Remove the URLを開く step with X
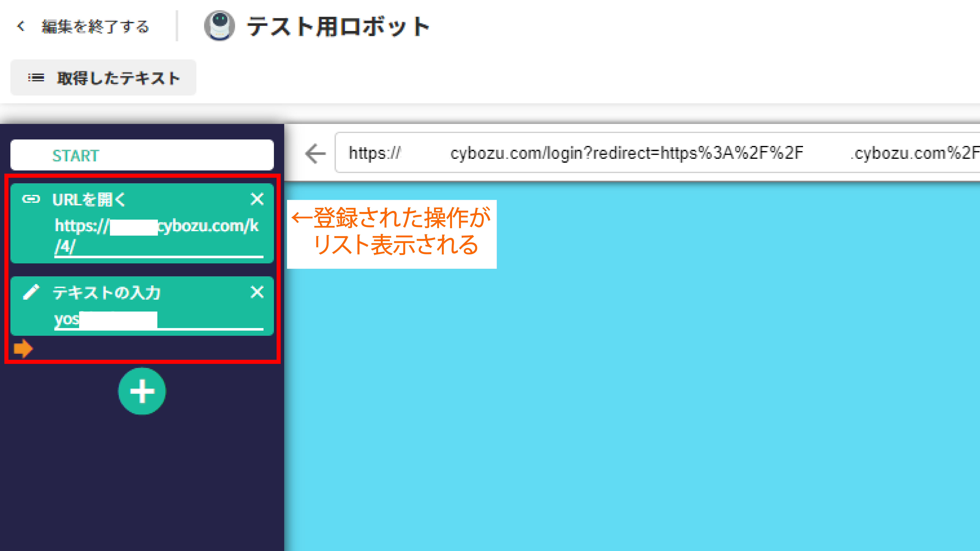980x551 pixels. point(257,199)
